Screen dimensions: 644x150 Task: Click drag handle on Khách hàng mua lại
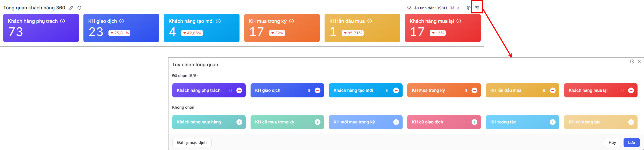622,90
